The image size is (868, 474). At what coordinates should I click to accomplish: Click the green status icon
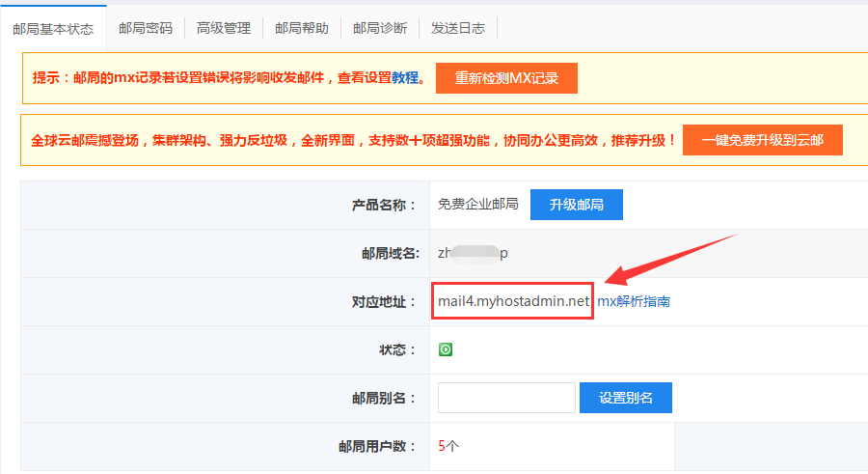click(x=446, y=349)
